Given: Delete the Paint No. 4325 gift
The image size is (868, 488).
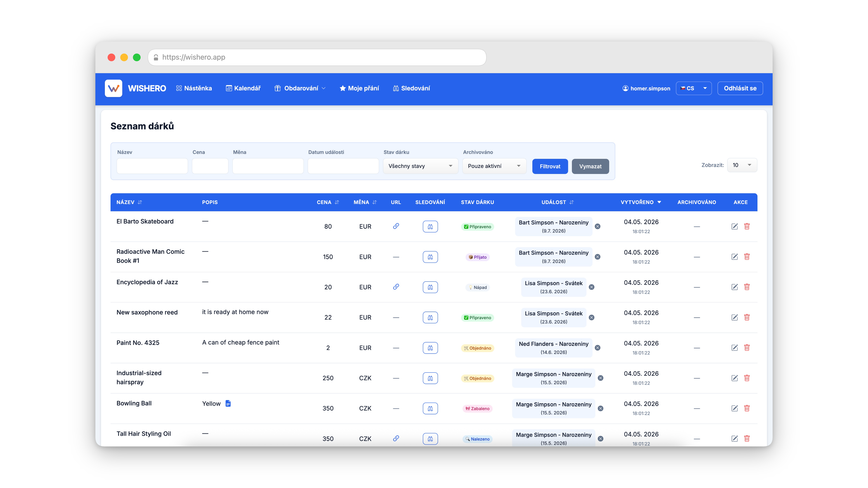Looking at the screenshot, I should [747, 347].
